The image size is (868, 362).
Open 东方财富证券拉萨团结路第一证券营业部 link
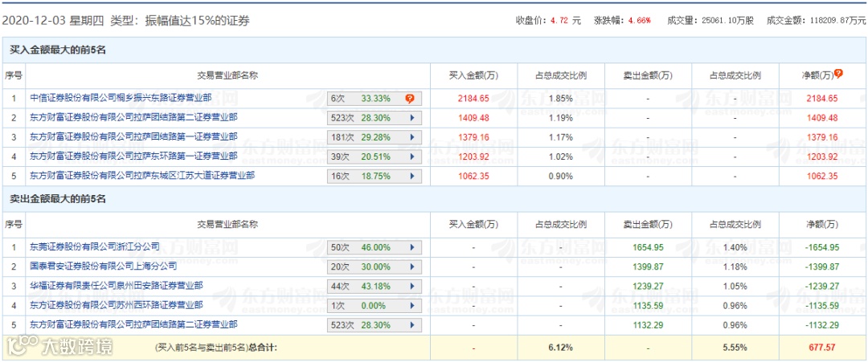coord(134,136)
